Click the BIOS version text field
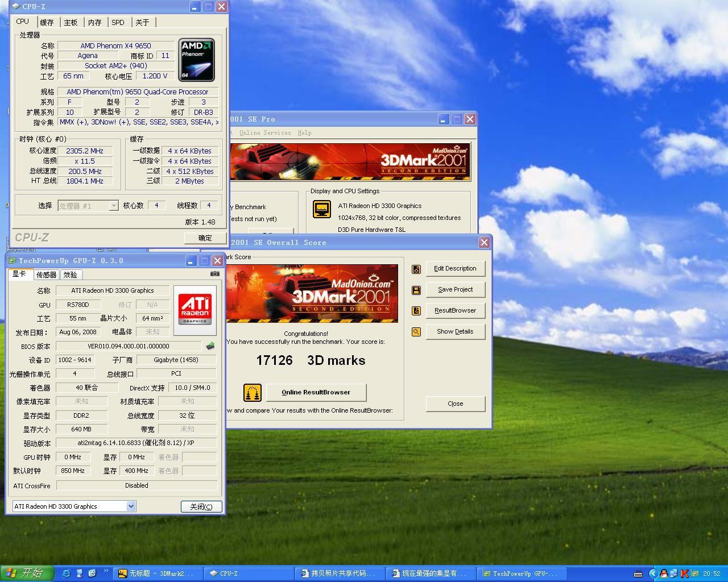This screenshot has height=582, width=728. (x=129, y=346)
